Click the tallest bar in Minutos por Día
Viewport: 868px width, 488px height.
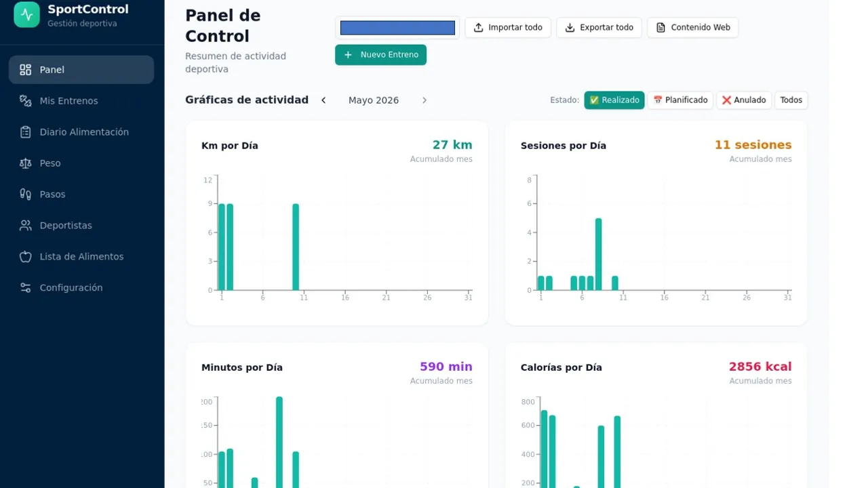click(279, 442)
